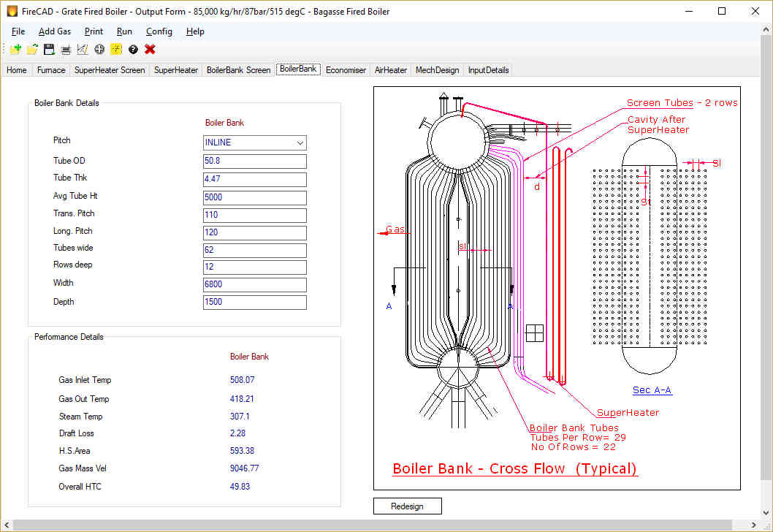The width and height of the screenshot is (773, 532).
Task: Switch to the Furnace tab
Action: [50, 70]
